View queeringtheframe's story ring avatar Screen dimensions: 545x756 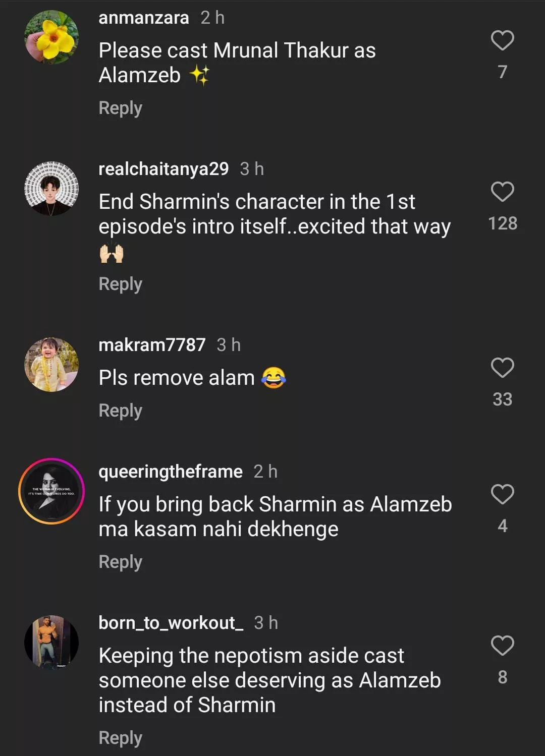click(51, 491)
